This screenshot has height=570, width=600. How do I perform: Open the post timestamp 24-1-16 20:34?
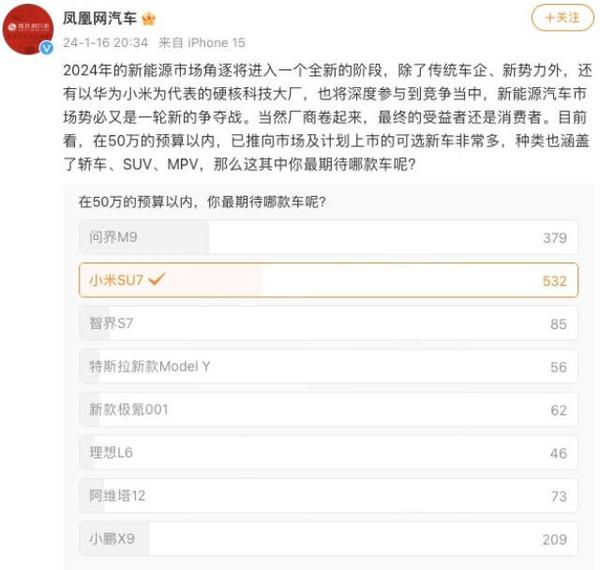[x=105, y=43]
